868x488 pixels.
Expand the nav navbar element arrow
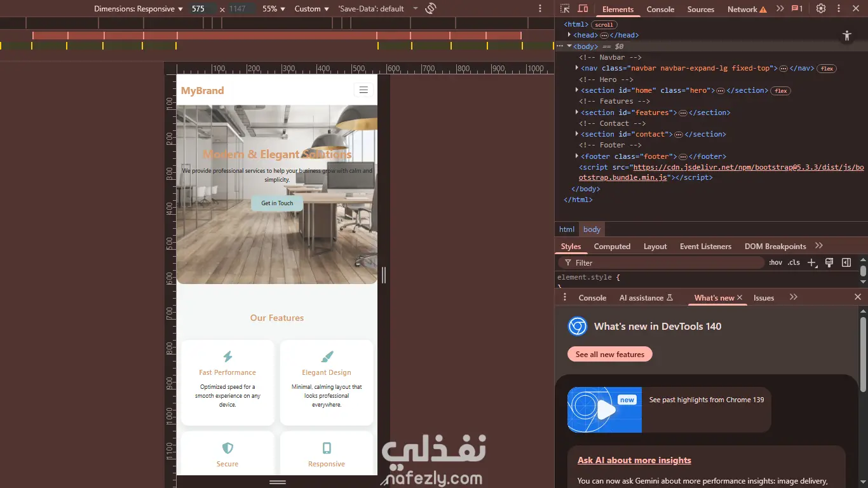[577, 69]
